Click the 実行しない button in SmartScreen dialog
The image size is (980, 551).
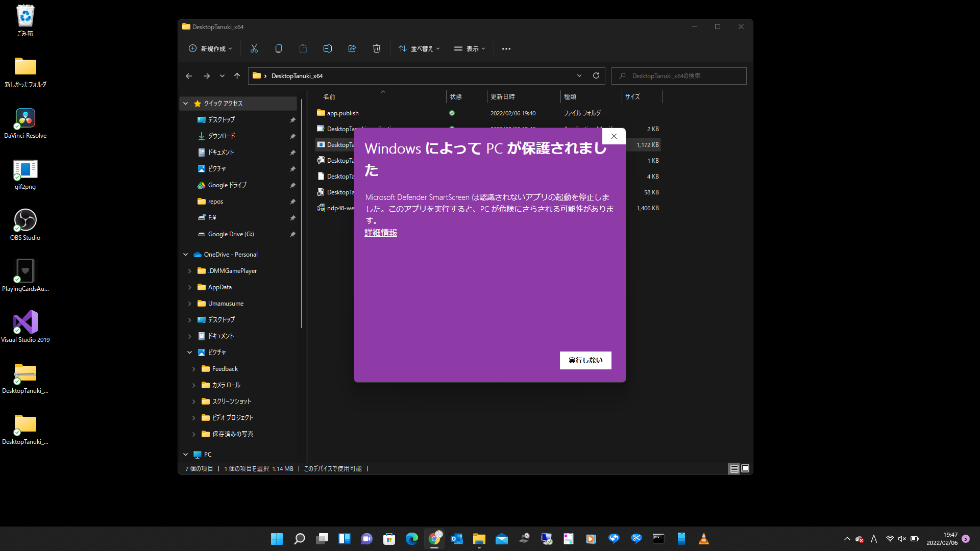[x=585, y=360]
